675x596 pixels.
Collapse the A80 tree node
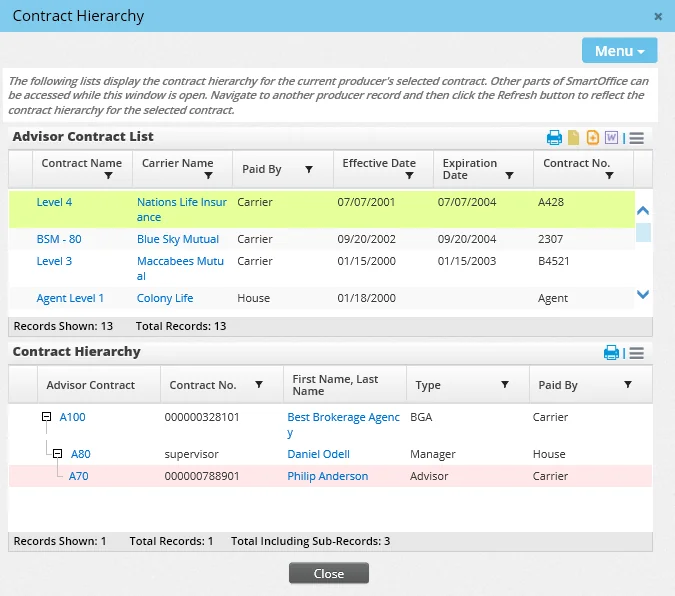point(57,453)
